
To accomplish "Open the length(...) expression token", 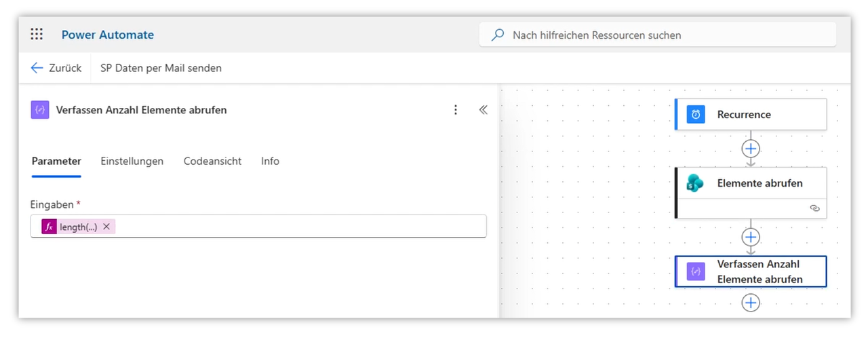I will pos(78,227).
